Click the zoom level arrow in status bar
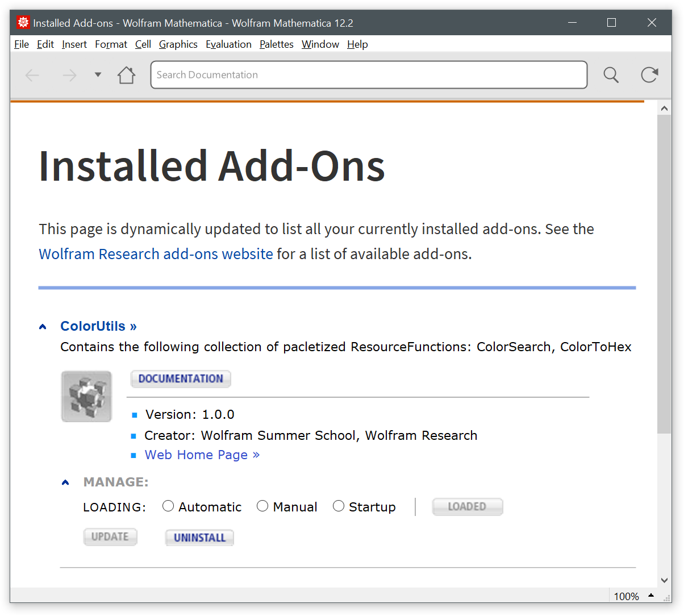The width and height of the screenshot is (684, 616). (x=651, y=596)
